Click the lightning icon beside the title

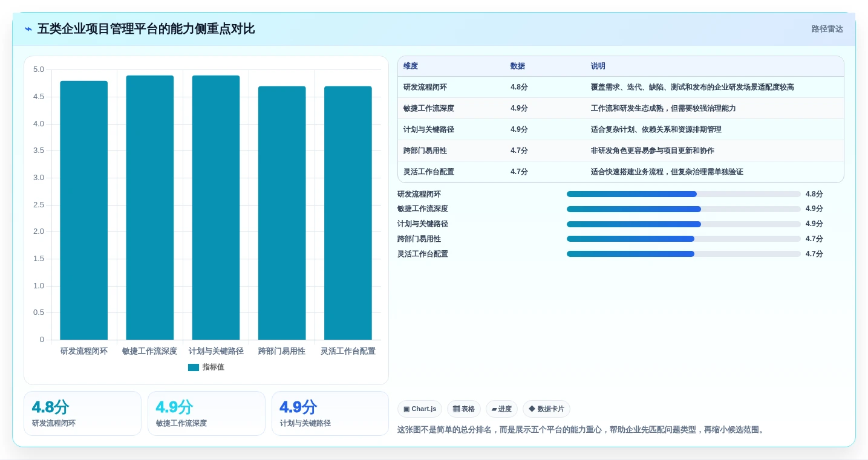[x=28, y=29]
